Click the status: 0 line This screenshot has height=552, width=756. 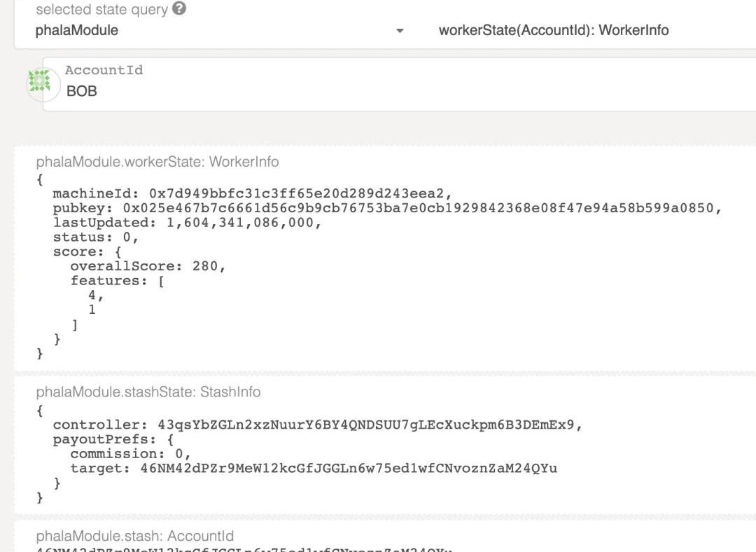(x=96, y=237)
